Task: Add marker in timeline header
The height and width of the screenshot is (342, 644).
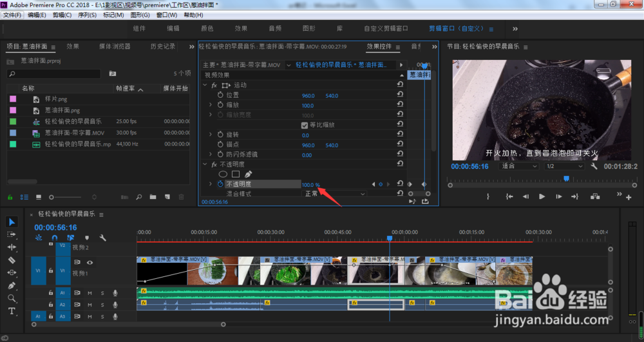Action: [x=87, y=238]
